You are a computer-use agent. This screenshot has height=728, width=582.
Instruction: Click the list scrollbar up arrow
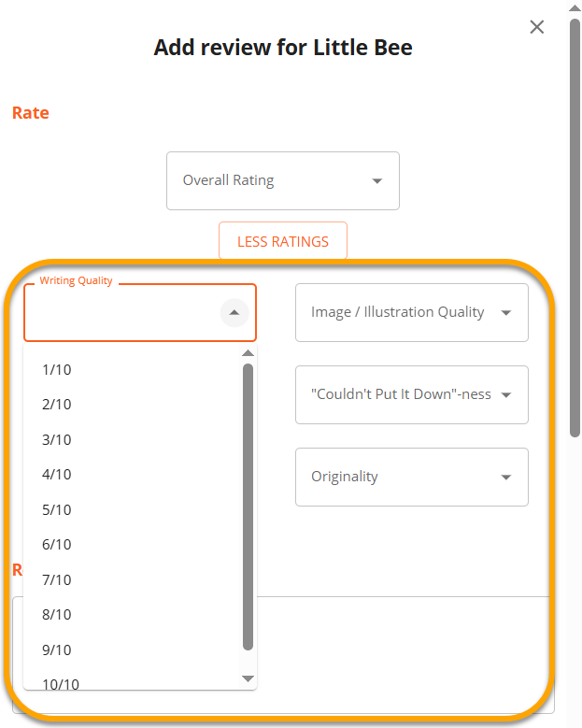(x=248, y=353)
